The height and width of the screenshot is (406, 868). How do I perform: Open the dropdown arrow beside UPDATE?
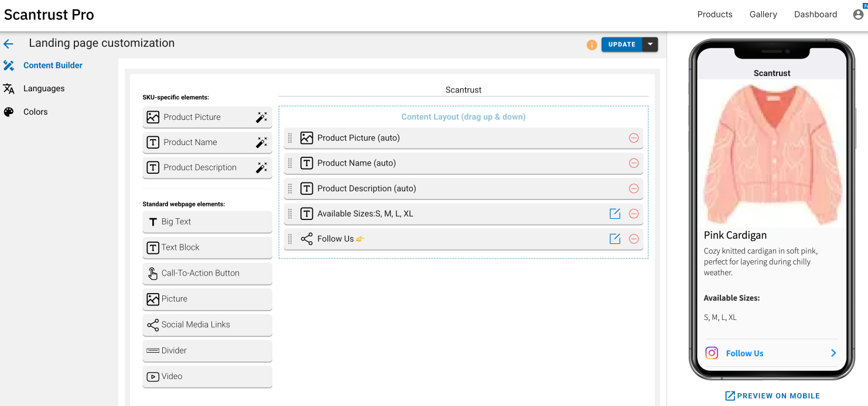[x=650, y=44]
